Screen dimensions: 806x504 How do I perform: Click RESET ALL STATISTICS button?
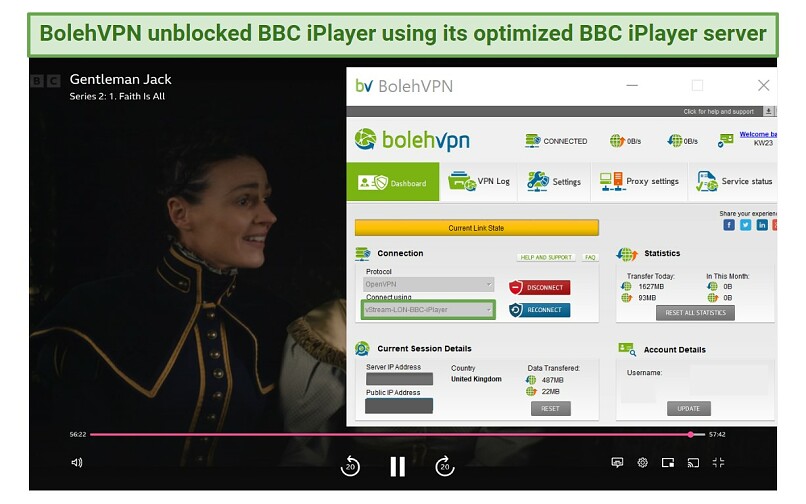click(695, 313)
